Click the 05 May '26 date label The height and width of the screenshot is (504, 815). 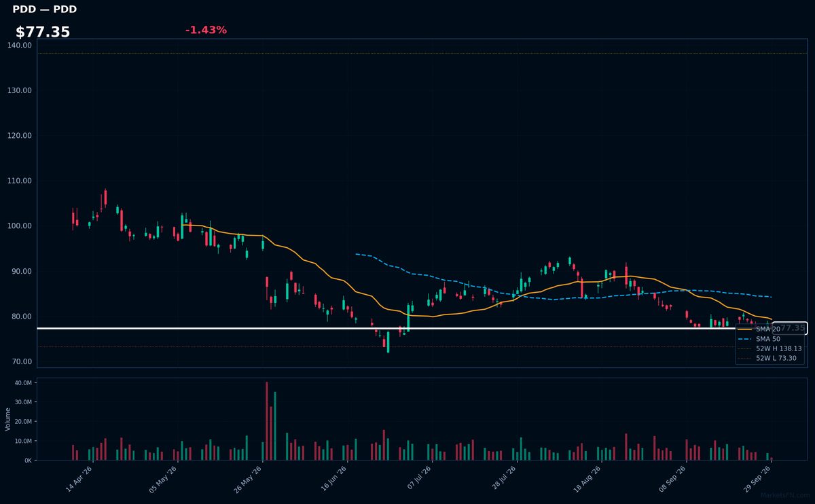tap(164, 480)
